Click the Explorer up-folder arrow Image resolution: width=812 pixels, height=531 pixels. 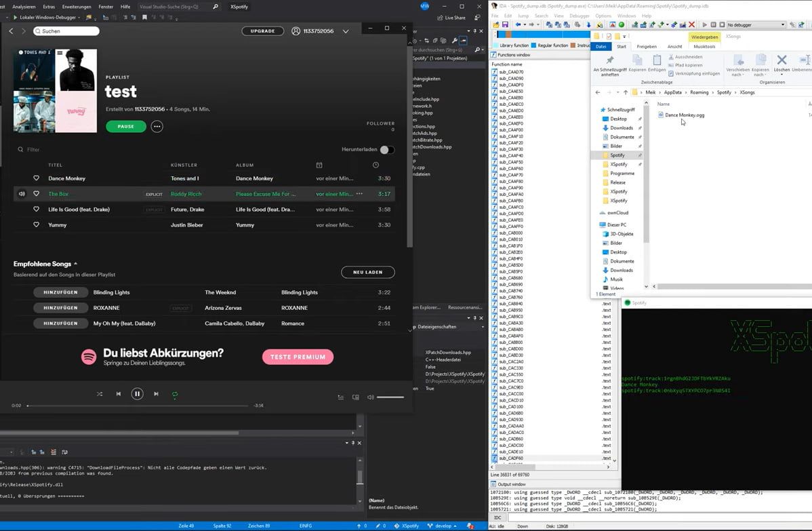tap(626, 92)
